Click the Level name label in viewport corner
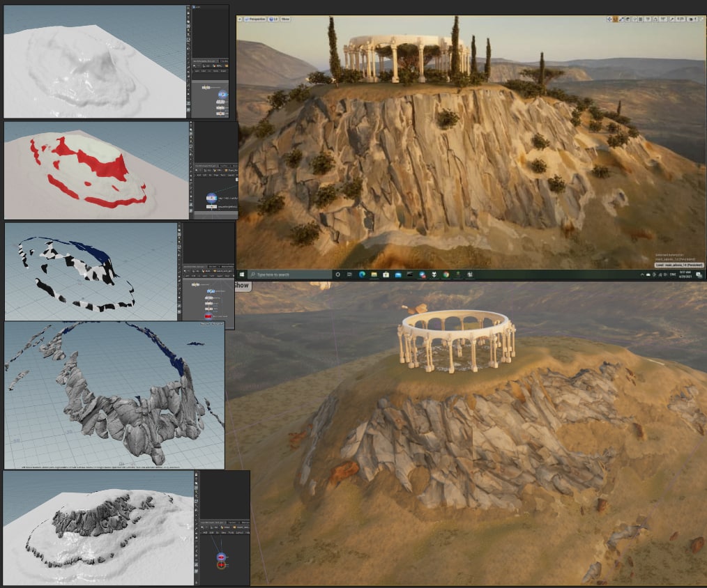This screenshot has width=707, height=588. click(x=678, y=265)
